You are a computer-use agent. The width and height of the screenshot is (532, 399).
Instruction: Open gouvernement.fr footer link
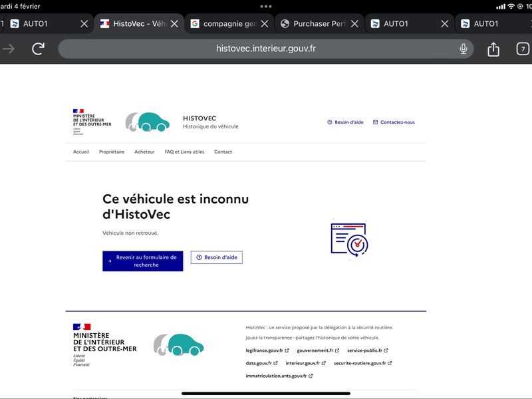(318, 350)
